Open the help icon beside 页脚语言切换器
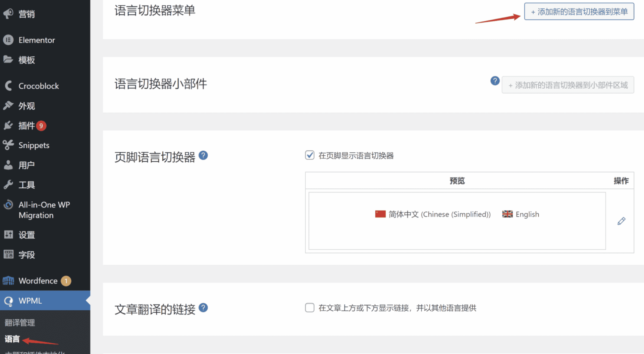This screenshot has width=644, height=354. click(203, 155)
